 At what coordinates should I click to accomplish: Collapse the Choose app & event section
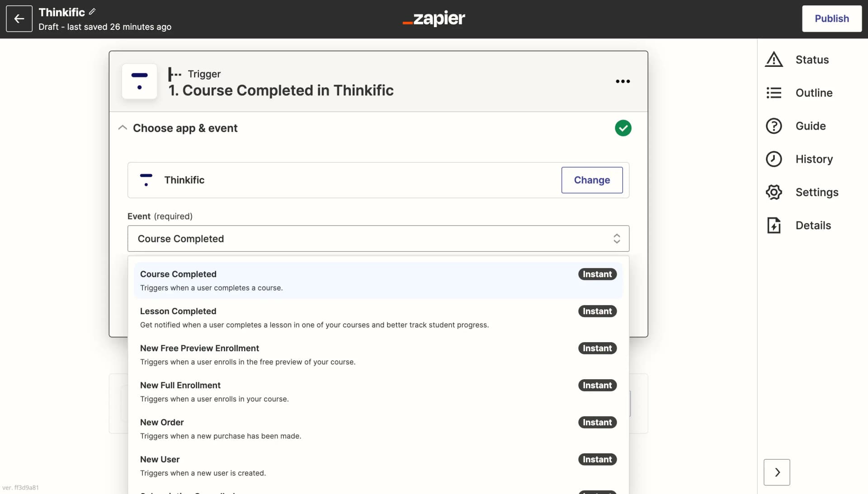coord(123,128)
